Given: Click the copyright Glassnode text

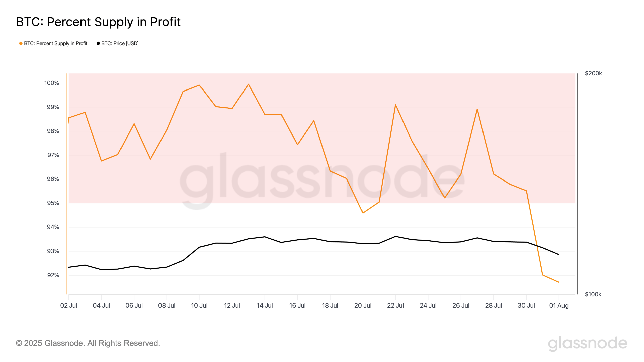Looking at the screenshot, I should [x=88, y=343].
